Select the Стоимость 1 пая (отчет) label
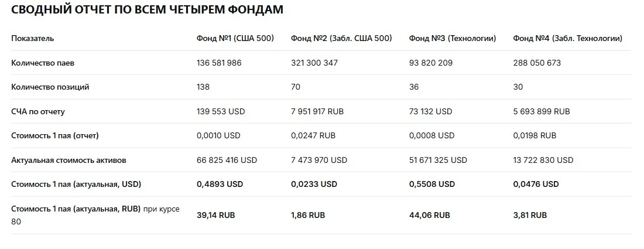This screenshot has height=249, width=644. (55, 135)
